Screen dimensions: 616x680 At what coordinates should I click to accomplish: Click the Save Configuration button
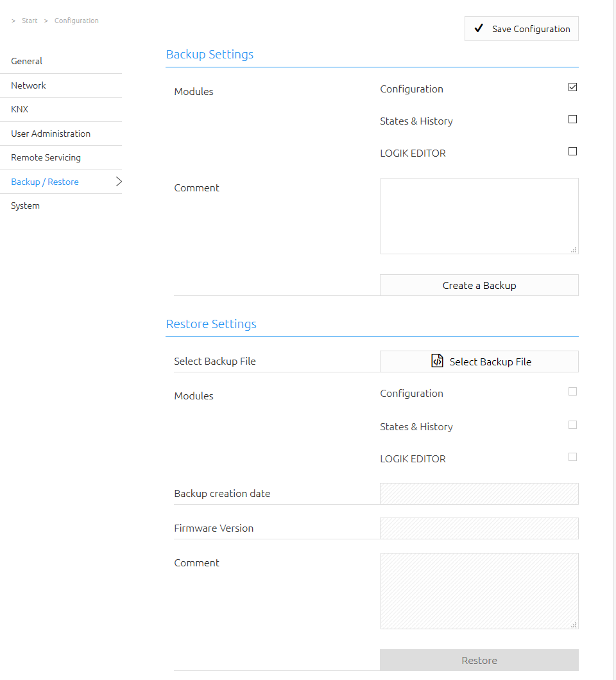(x=522, y=29)
